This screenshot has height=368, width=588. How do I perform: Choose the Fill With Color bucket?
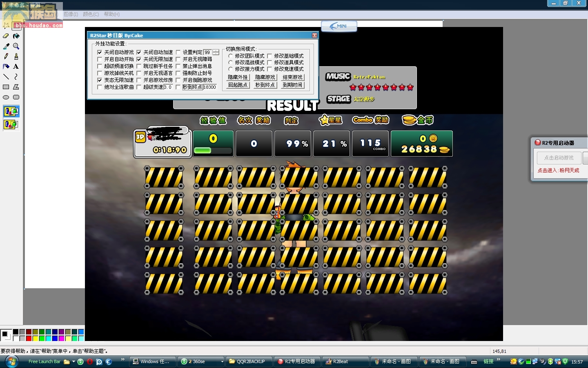click(x=16, y=36)
